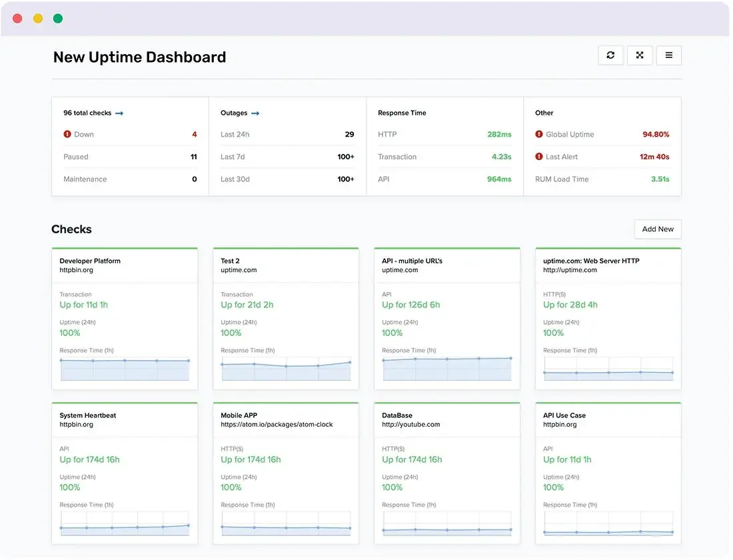The height and width of the screenshot is (560, 733).
Task: Click the arrow next to Outages
Action: point(256,114)
